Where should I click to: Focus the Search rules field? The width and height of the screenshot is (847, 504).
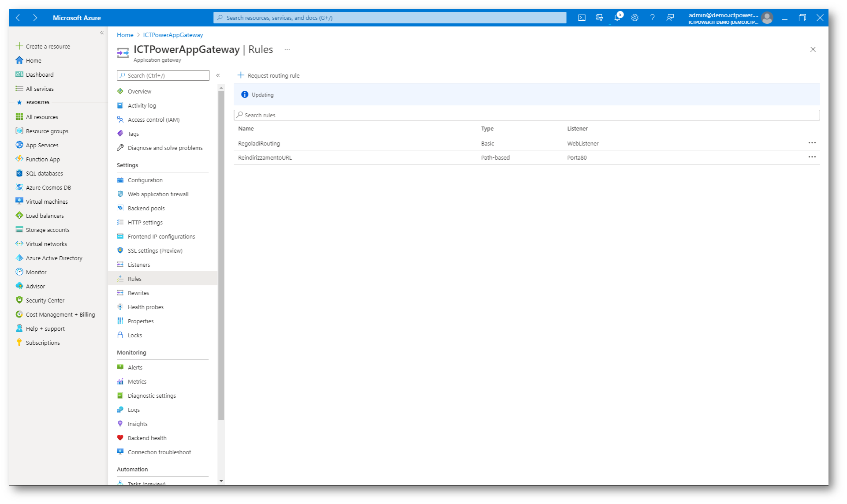click(526, 115)
